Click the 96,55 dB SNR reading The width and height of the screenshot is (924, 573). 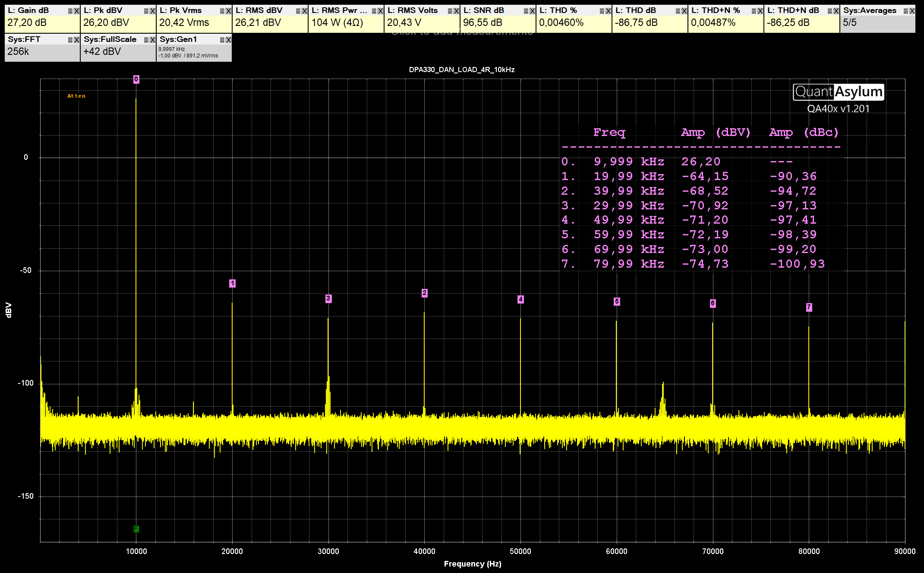pos(482,23)
